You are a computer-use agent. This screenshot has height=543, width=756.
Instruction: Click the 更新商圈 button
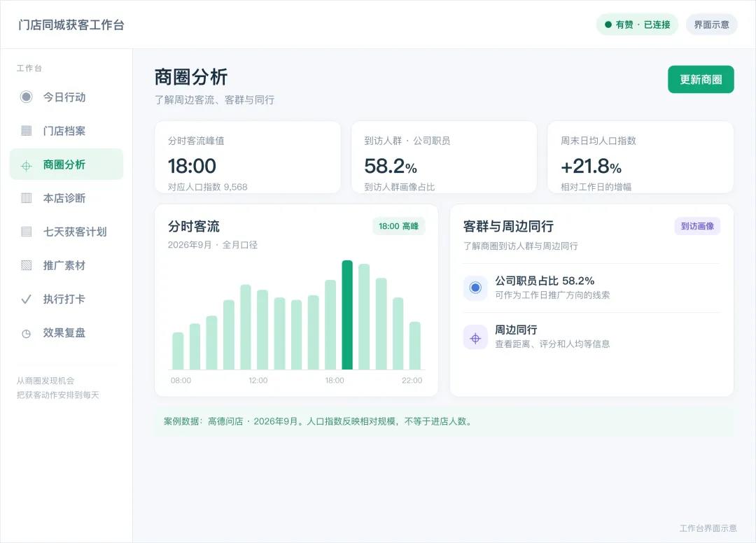[701, 80]
